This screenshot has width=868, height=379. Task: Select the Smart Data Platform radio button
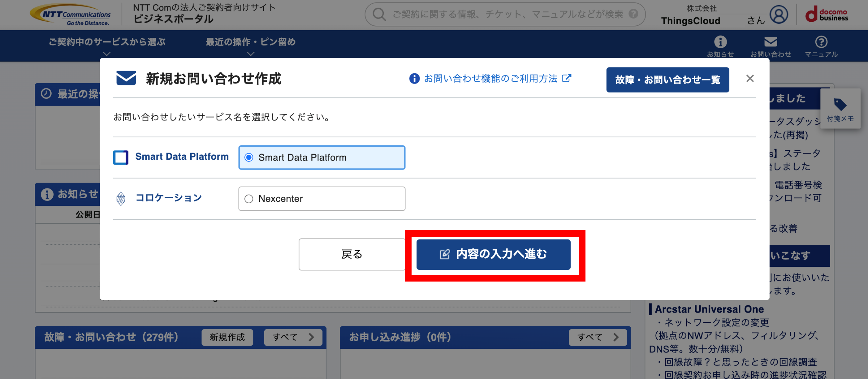249,158
